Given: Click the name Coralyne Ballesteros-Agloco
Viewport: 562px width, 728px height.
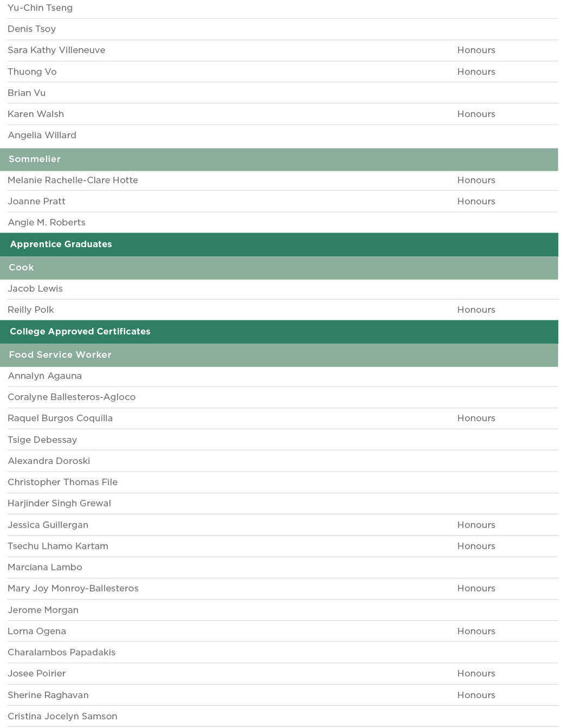Looking at the screenshot, I should pos(72,397).
